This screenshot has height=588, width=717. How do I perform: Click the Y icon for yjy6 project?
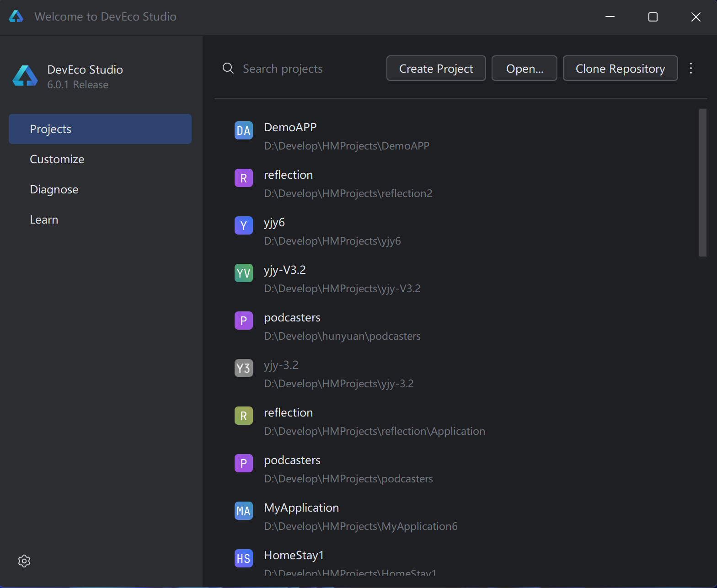pyautogui.click(x=244, y=226)
